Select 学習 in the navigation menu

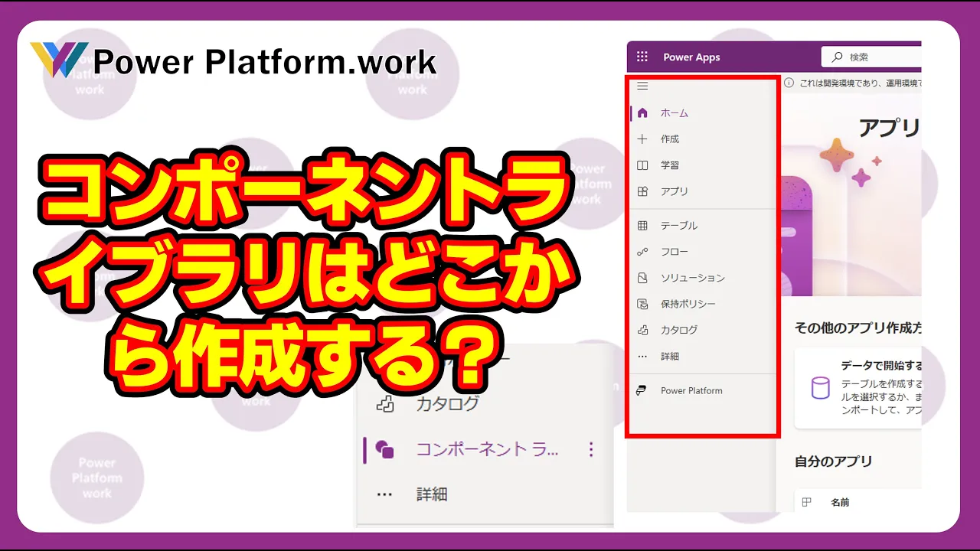[670, 165]
